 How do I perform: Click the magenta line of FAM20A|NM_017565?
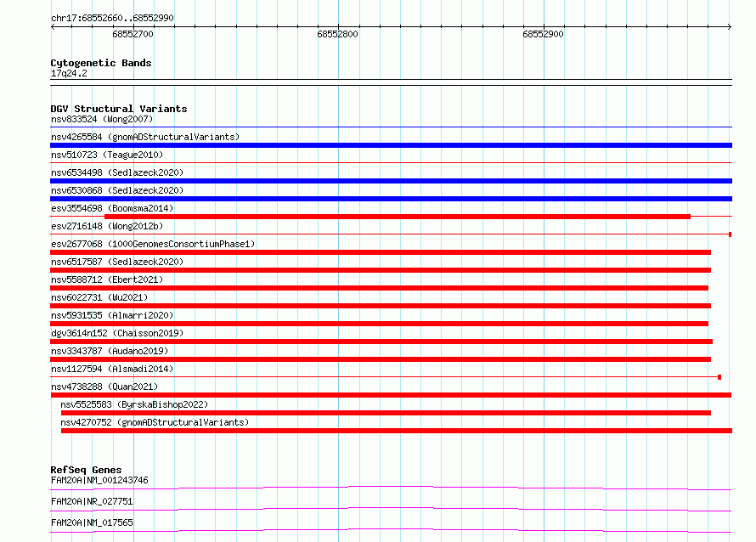pyautogui.click(x=391, y=530)
